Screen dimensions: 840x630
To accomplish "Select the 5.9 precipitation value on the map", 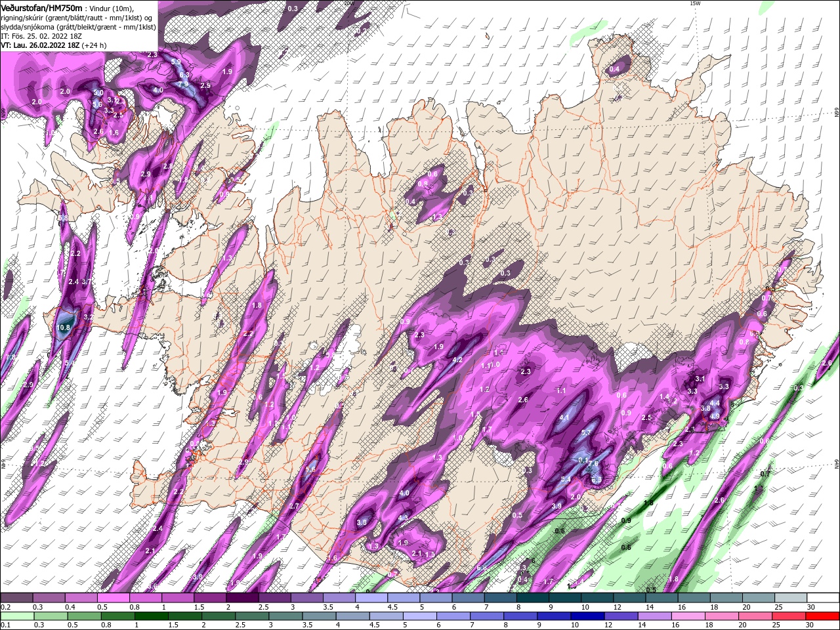I will click(x=176, y=62).
